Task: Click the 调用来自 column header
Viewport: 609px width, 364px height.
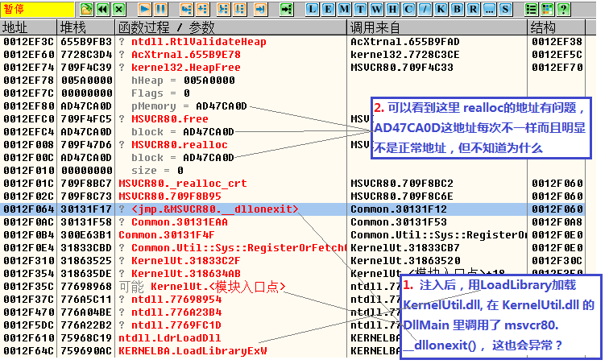Action: pyautogui.click(x=437, y=27)
